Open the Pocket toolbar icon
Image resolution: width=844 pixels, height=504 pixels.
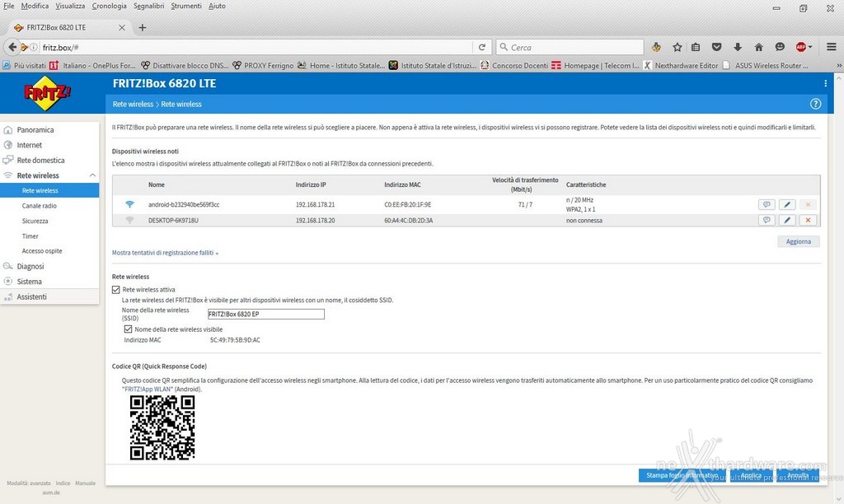coord(716,47)
